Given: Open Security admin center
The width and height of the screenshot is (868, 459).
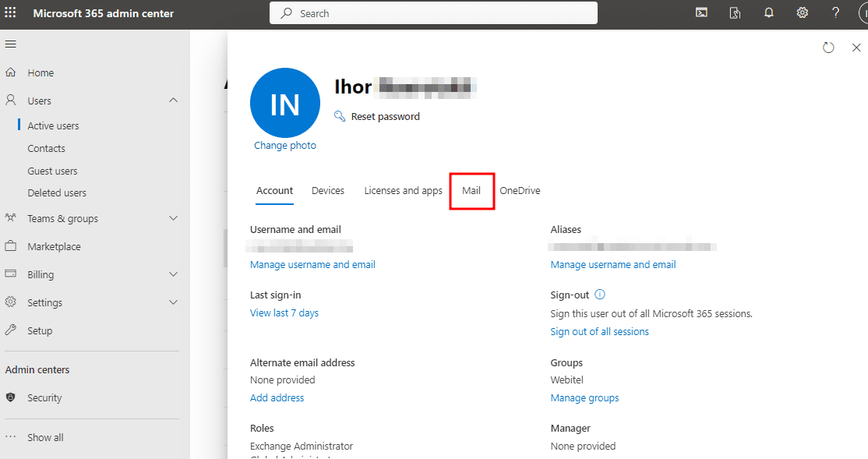Looking at the screenshot, I should 45,397.
